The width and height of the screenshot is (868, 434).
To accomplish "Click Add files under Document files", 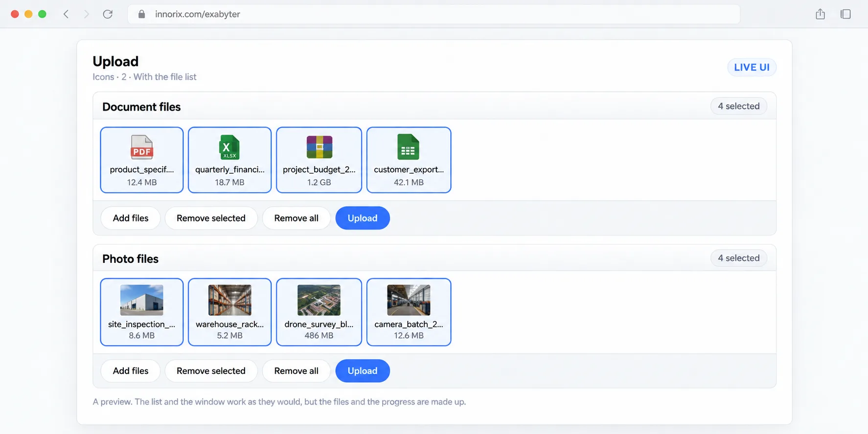I will click(131, 218).
